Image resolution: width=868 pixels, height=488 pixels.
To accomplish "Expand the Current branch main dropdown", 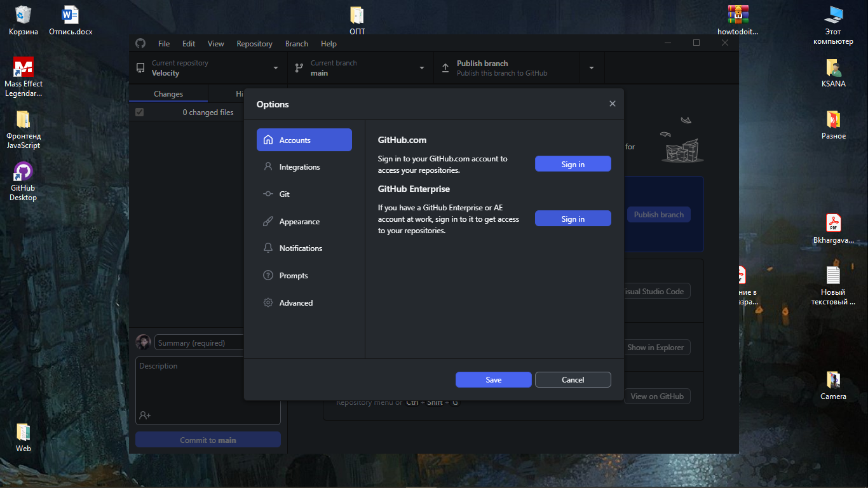I will click(360, 68).
